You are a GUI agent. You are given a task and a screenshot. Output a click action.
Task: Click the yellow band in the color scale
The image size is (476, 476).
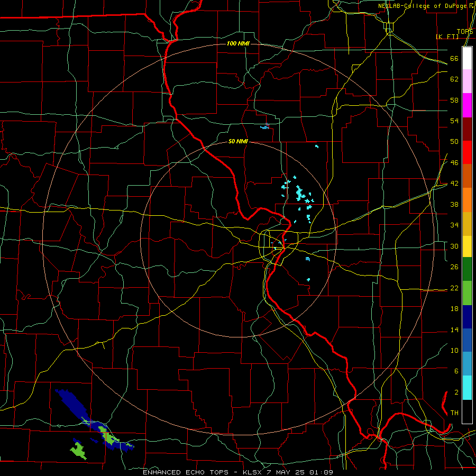pos(467,246)
